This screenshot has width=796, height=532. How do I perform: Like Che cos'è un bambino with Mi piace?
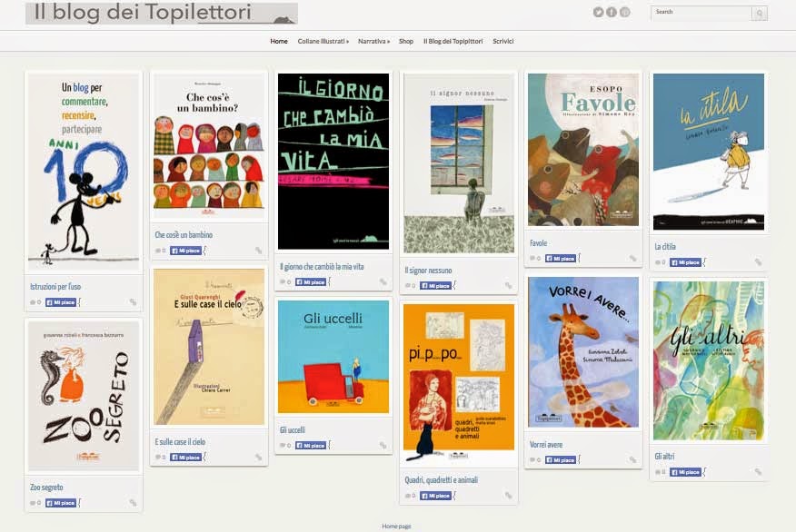[185, 251]
